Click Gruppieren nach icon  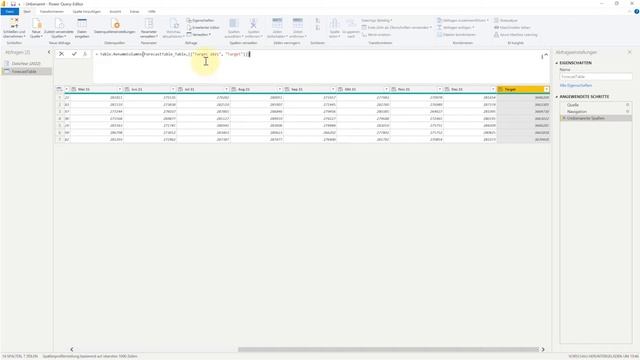(x=351, y=23)
